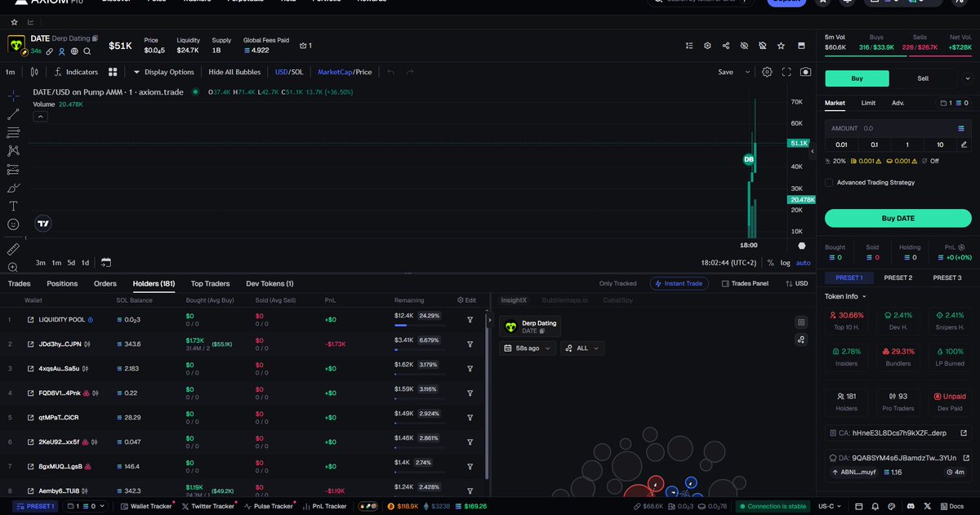The image size is (980, 515).
Task: Collapse the chart indicator legend arrow
Action: pos(40,117)
